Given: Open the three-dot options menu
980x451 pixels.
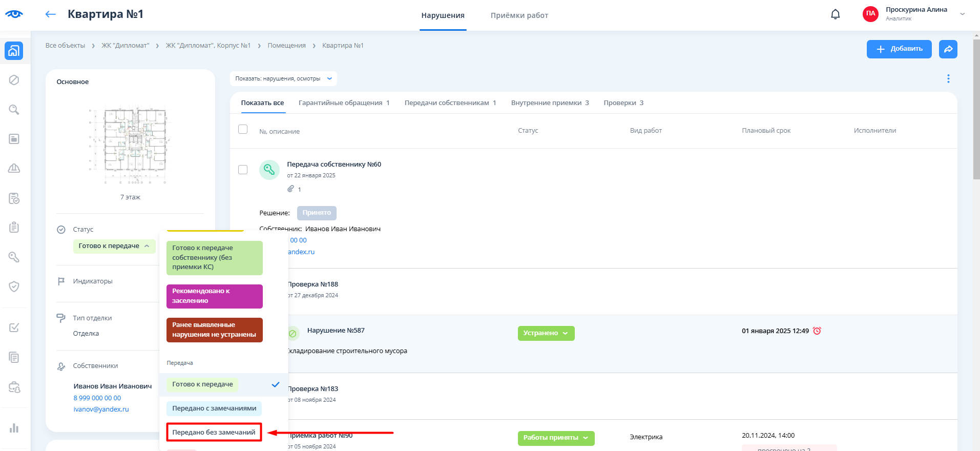Looking at the screenshot, I should coord(948,78).
